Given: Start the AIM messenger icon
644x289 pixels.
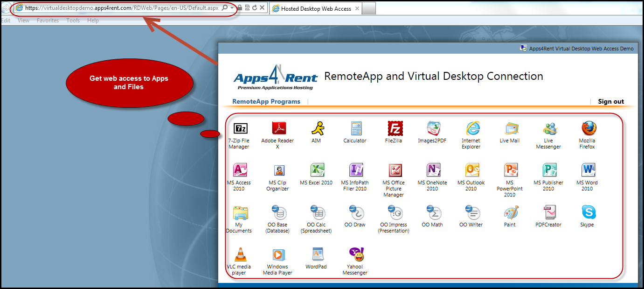Looking at the screenshot, I should tap(317, 128).
